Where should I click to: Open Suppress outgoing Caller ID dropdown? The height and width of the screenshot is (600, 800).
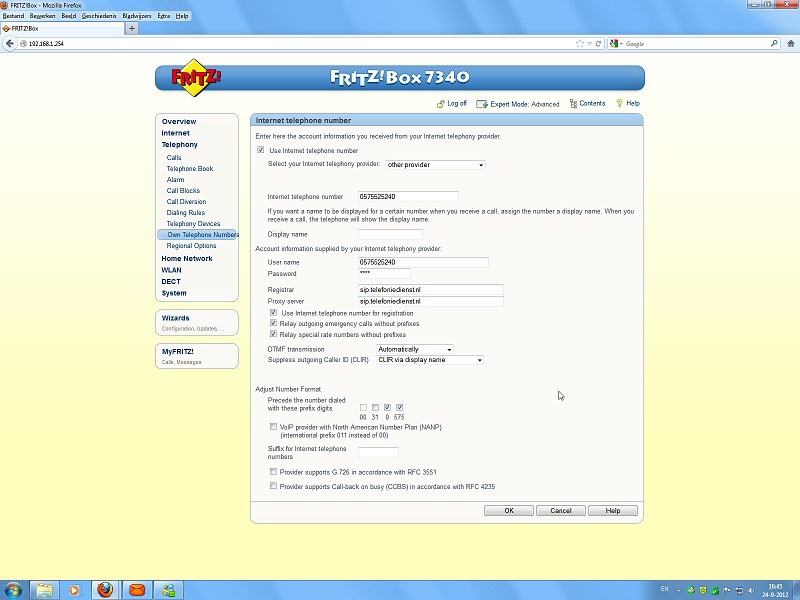[x=430, y=360]
